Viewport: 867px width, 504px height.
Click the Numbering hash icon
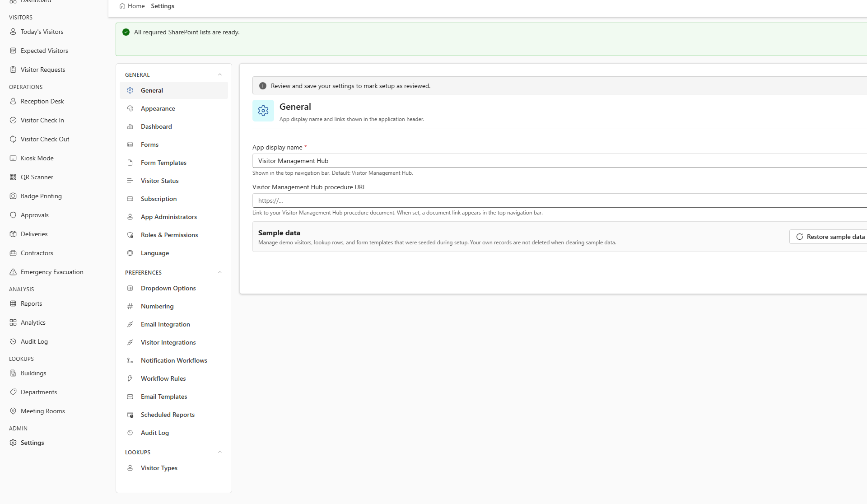tap(130, 306)
